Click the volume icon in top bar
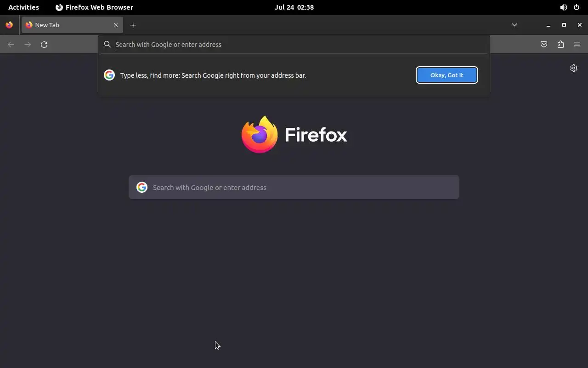 coord(564,7)
